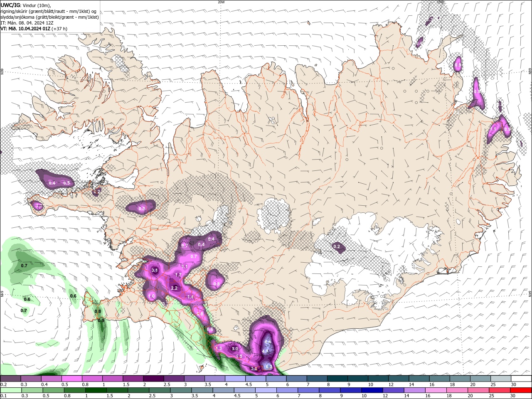Select the light green 0.1 rain legend swatch

pos(10,390)
